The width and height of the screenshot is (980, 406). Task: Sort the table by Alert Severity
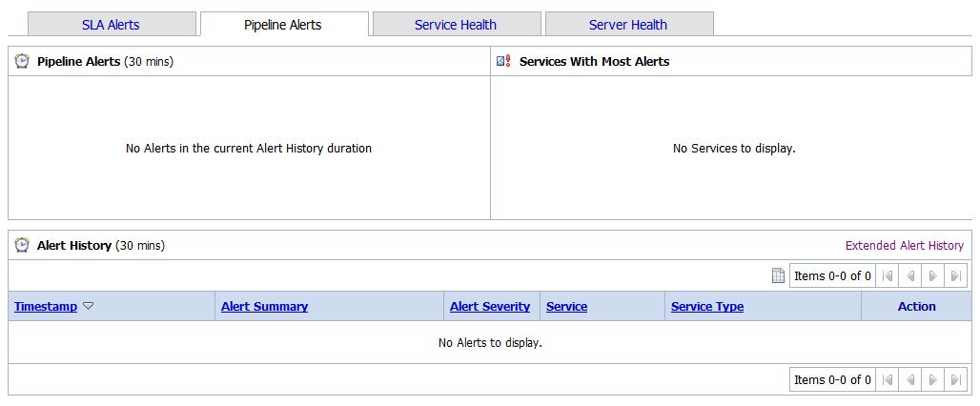pyautogui.click(x=490, y=307)
